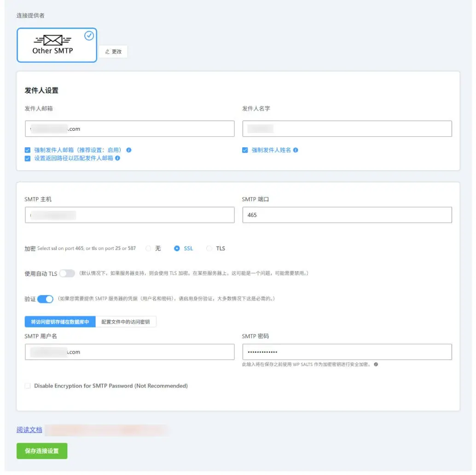Select the SSL encryption radio option
The image size is (476, 475).
(177, 249)
